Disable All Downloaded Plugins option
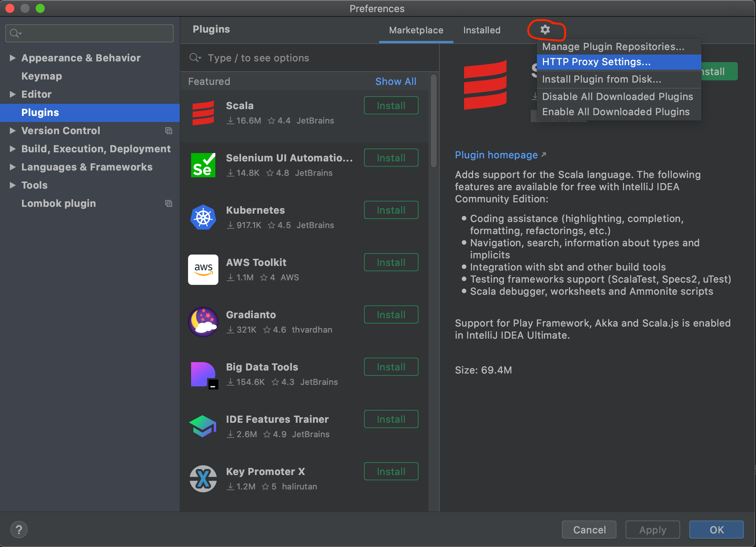The height and width of the screenshot is (547, 756). point(618,95)
